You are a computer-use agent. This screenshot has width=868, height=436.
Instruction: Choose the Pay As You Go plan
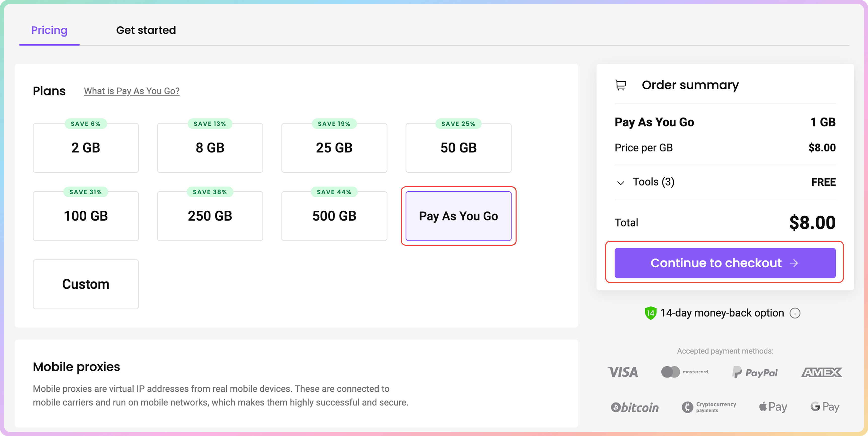458,216
